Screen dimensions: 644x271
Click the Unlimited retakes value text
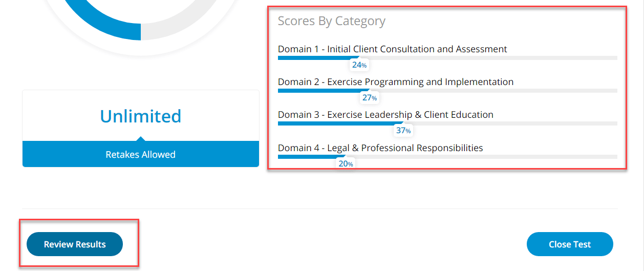(x=140, y=116)
